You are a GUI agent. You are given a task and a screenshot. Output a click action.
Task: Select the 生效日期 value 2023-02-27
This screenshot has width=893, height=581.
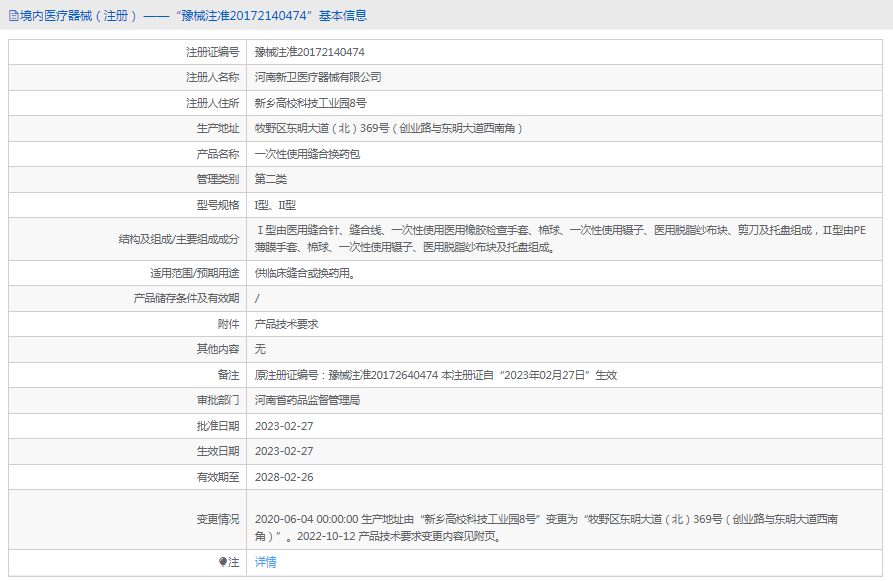click(284, 451)
